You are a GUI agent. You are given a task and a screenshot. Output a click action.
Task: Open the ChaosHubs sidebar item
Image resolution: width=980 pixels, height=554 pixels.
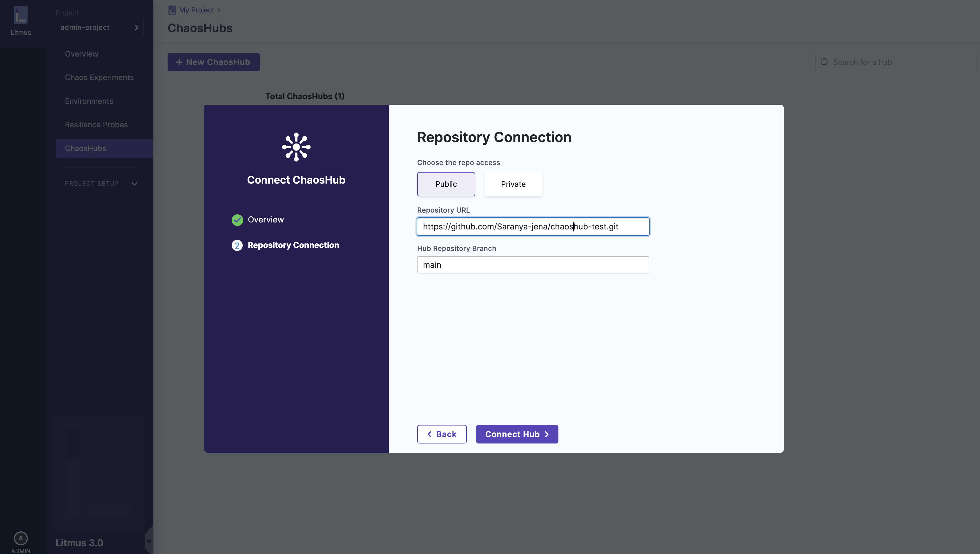click(x=86, y=149)
